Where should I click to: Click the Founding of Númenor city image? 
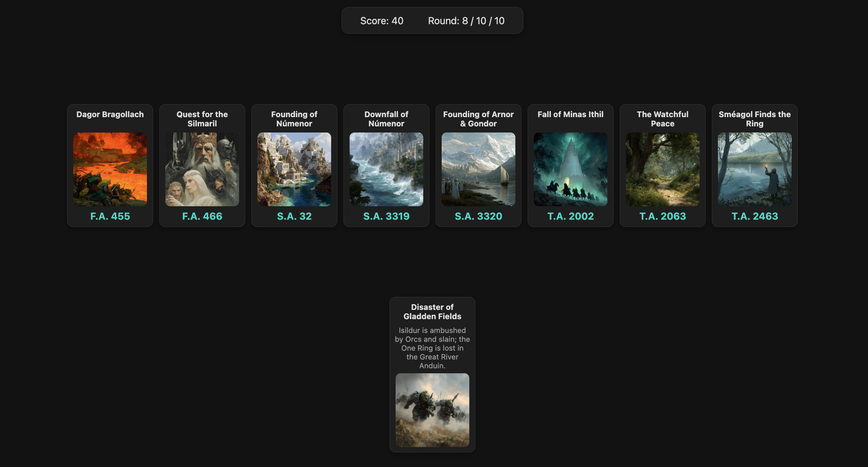click(x=294, y=169)
